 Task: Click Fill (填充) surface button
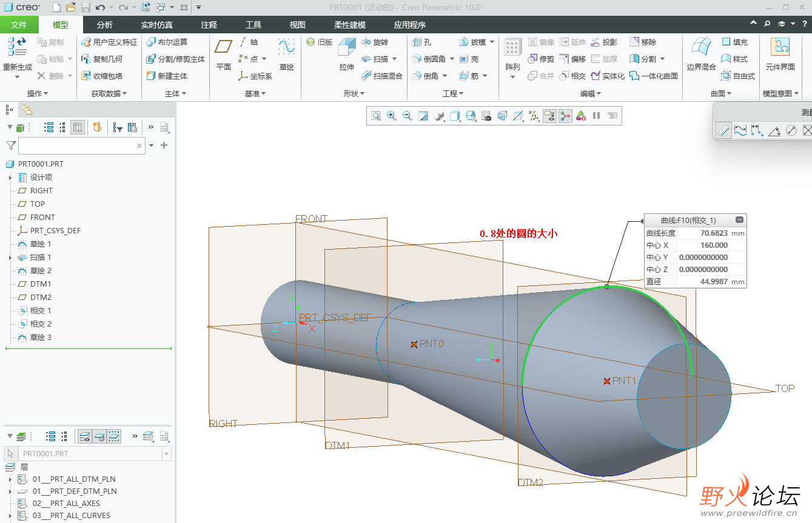(x=735, y=42)
